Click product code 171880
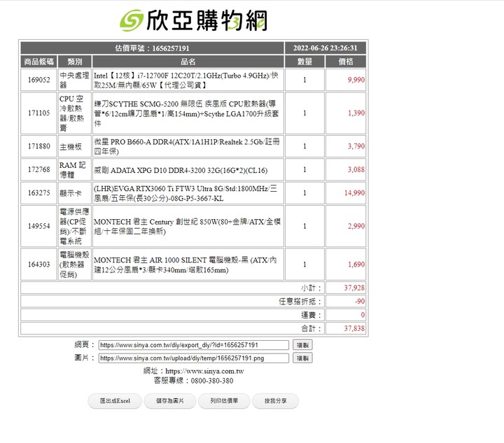Screen dimensions: 504x443 point(38,146)
